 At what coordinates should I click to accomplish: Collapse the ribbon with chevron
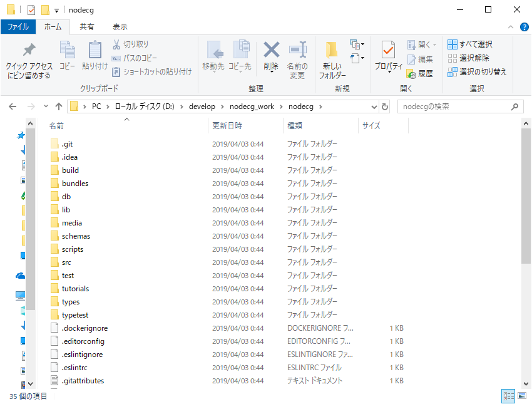pos(511,27)
